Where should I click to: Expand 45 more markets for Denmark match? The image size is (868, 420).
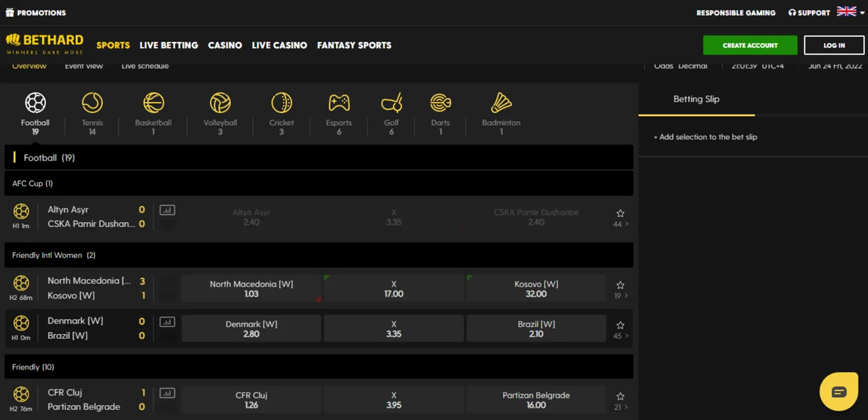[x=620, y=336]
